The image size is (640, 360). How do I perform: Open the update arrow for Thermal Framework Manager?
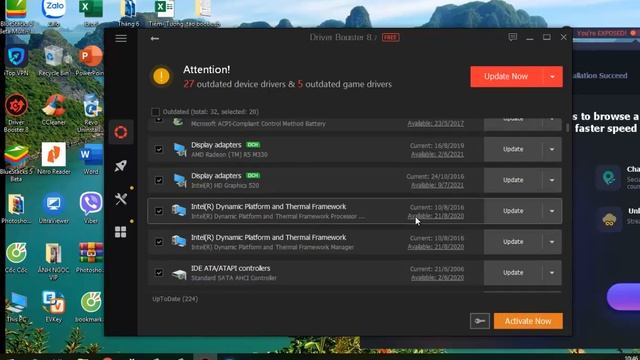tap(552, 242)
